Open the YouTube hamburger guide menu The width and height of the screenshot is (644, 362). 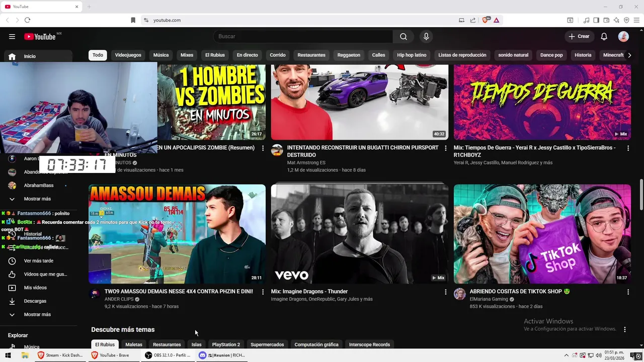point(12,36)
